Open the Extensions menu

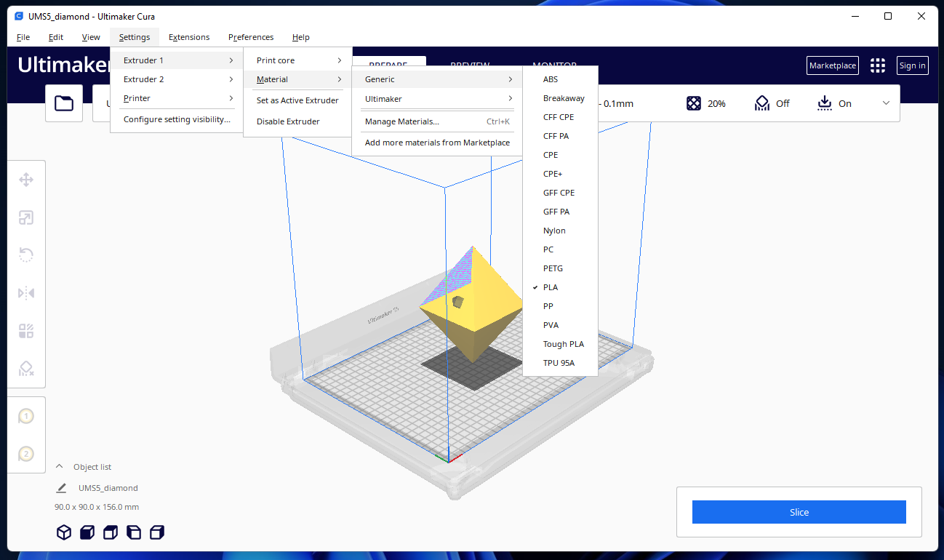[189, 37]
